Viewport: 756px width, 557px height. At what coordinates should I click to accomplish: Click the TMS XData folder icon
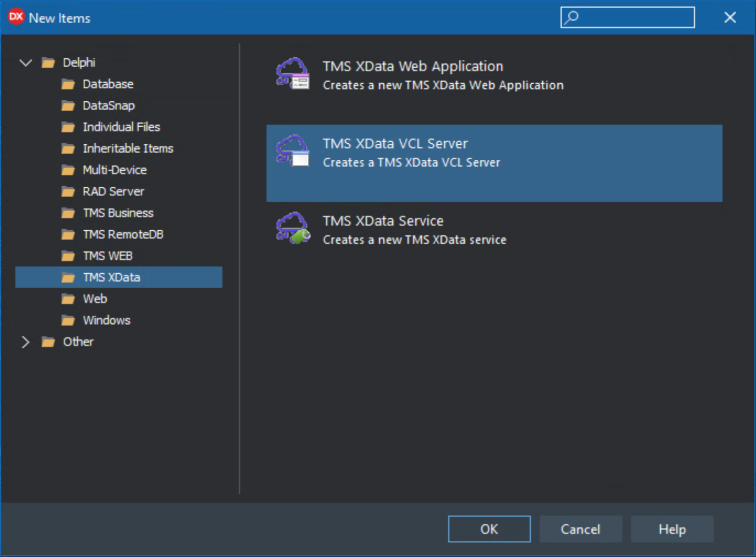[68, 278]
